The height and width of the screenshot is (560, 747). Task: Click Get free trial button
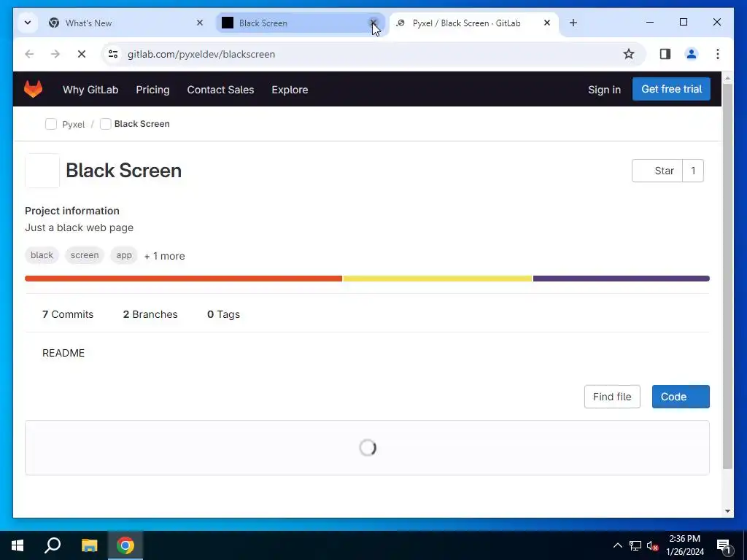[x=671, y=89]
